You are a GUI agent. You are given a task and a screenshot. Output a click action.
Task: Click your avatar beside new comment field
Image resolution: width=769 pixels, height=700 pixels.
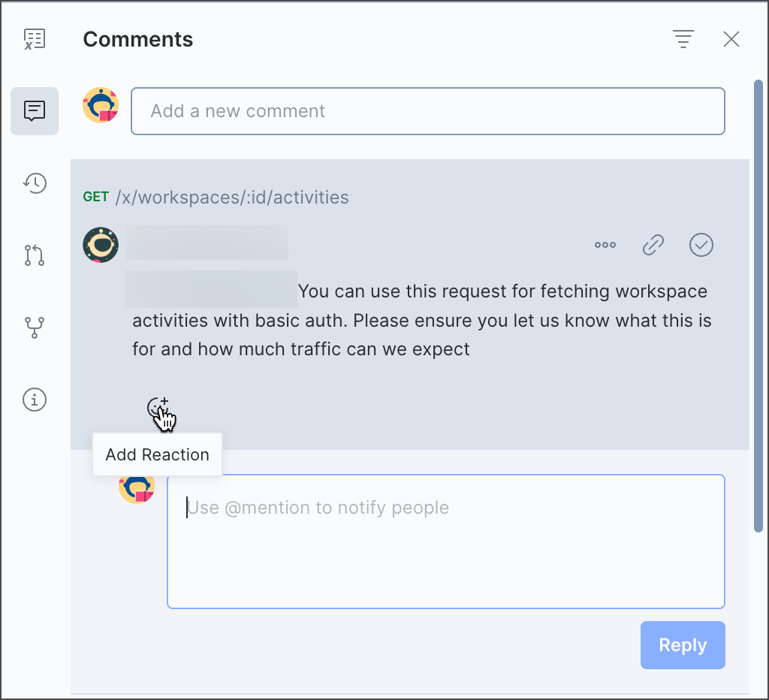pos(101,105)
